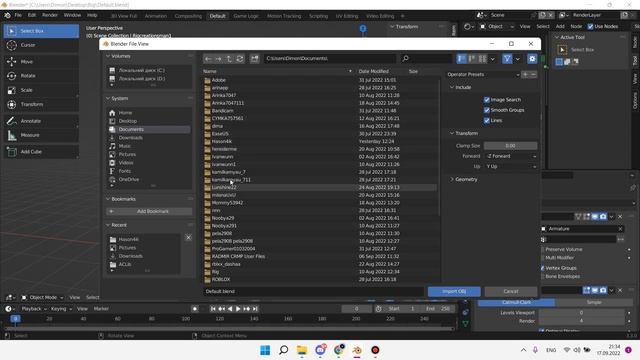Viewport: 640px width, 360px height.
Task: Toggle Lines checkbox
Action: 487,121
